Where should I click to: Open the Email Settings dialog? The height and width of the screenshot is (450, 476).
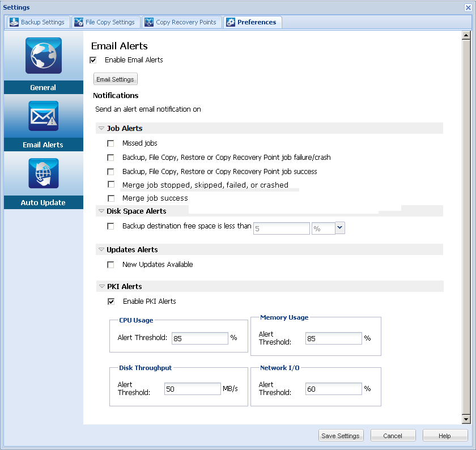click(x=115, y=79)
